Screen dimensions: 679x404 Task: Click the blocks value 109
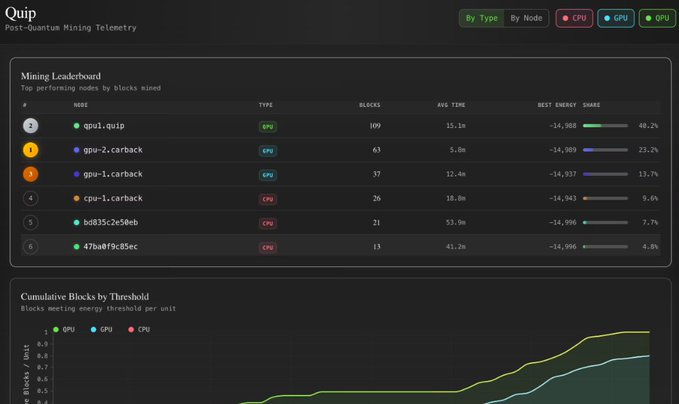(375, 126)
